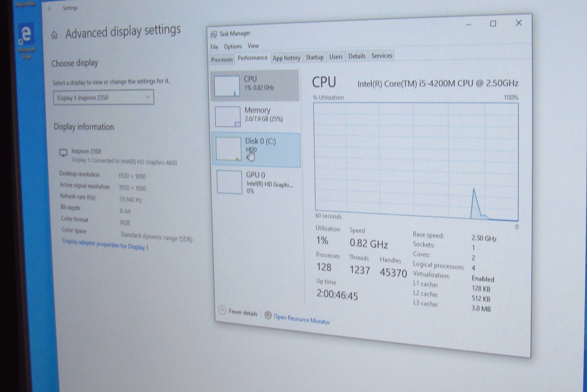The image size is (587, 392).
Task: Open the View menu
Action: 253,46
